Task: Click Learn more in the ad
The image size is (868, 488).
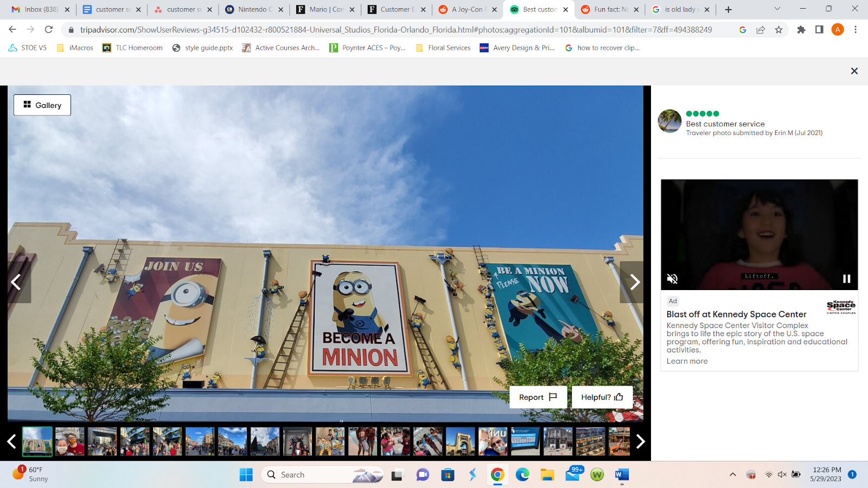Action: click(687, 361)
